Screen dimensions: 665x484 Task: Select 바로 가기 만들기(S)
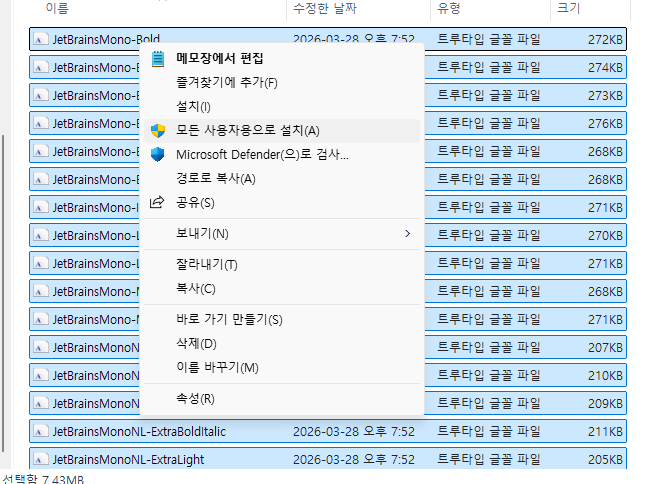(x=282, y=319)
